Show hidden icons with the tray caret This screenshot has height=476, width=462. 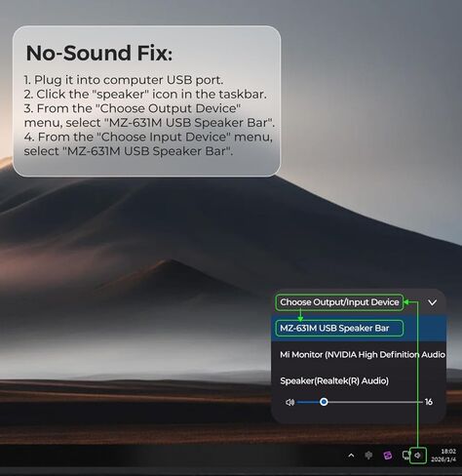[x=351, y=456]
